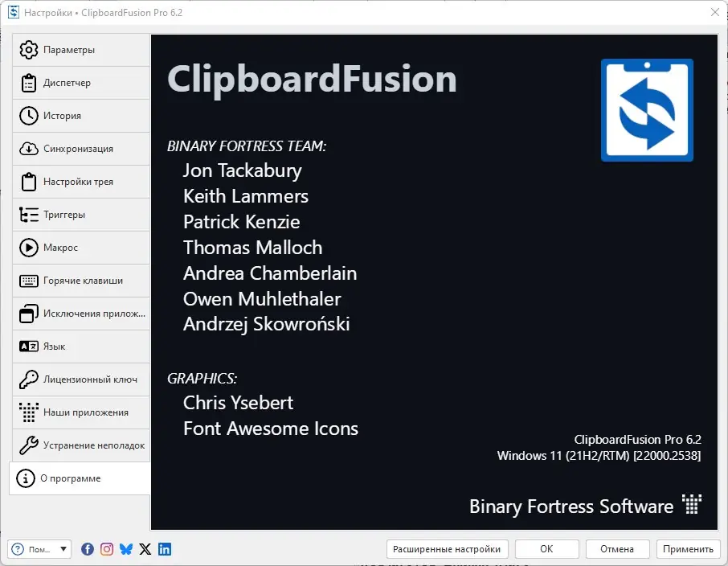Select the clock icon next to История
Screen dimensions: 728x566
click(x=27, y=115)
